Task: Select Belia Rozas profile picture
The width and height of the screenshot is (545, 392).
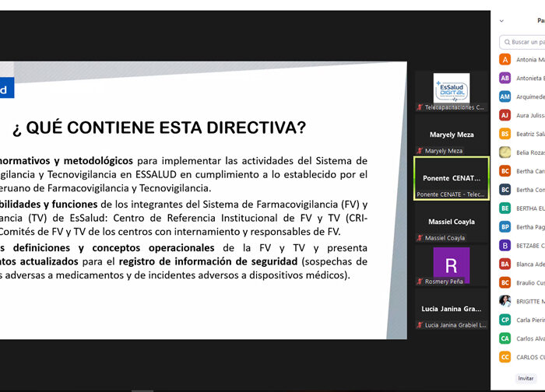Action: click(x=505, y=152)
